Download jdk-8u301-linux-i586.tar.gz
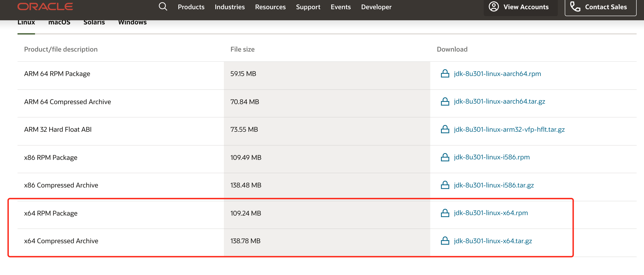Image resolution: width=644 pixels, height=275 pixels. pyautogui.click(x=494, y=185)
